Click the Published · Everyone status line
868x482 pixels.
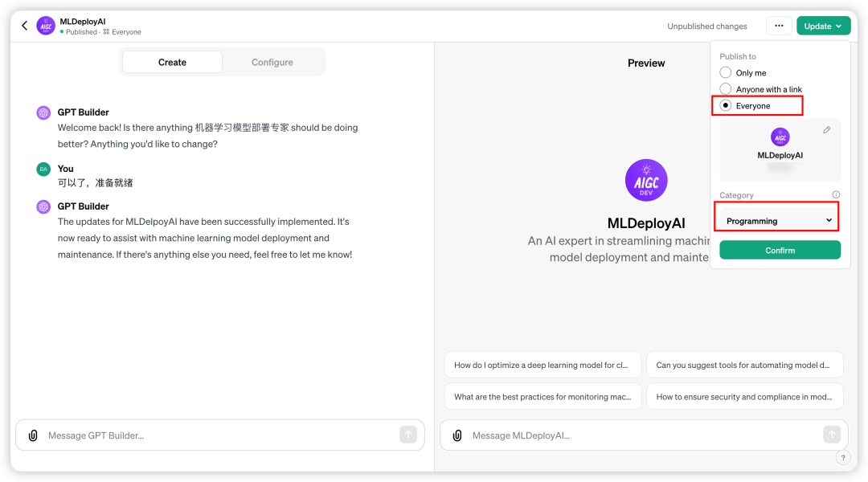click(100, 32)
